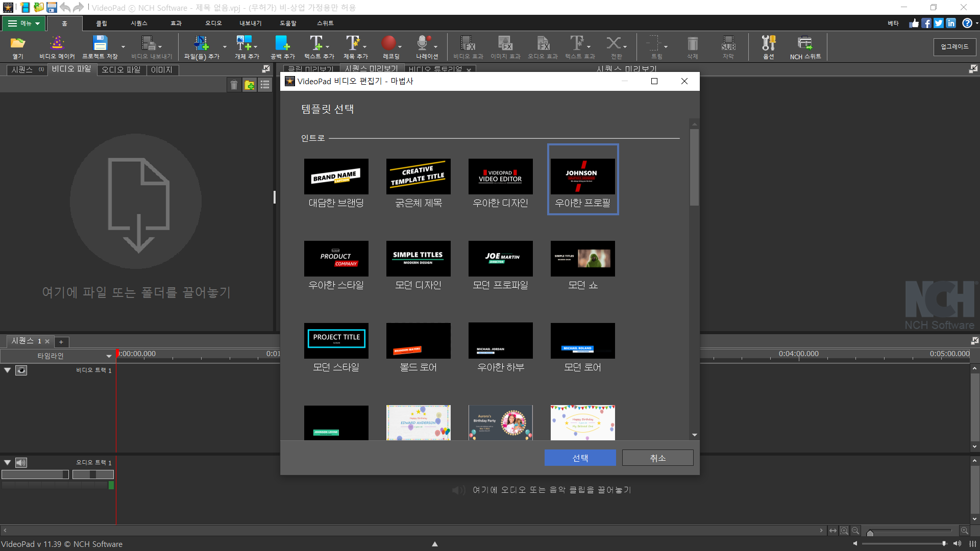
Task: Toggle list view in the media bin
Action: click(265, 85)
